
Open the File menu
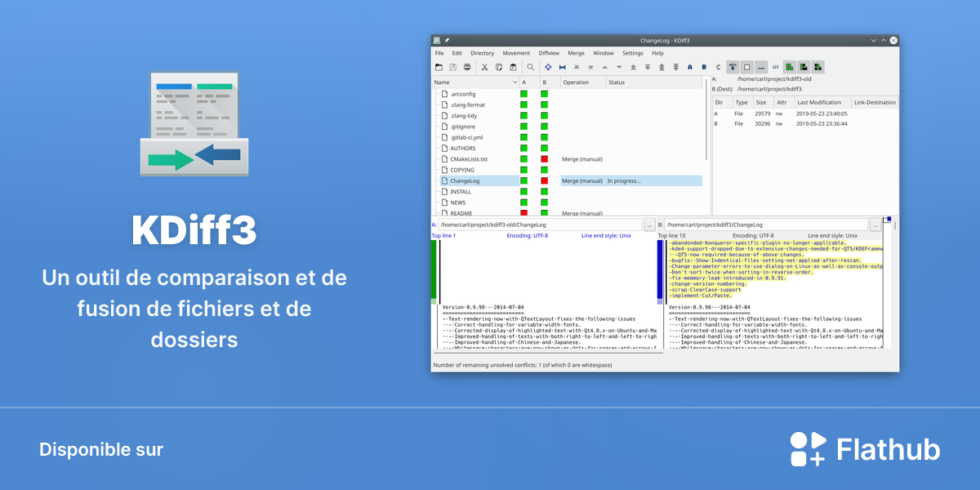439,53
